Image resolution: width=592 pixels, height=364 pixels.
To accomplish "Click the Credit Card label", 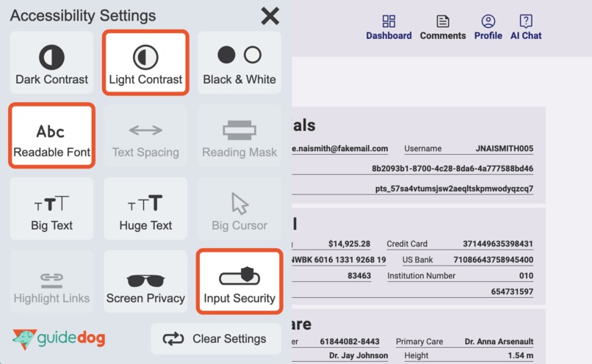I will click(407, 244).
